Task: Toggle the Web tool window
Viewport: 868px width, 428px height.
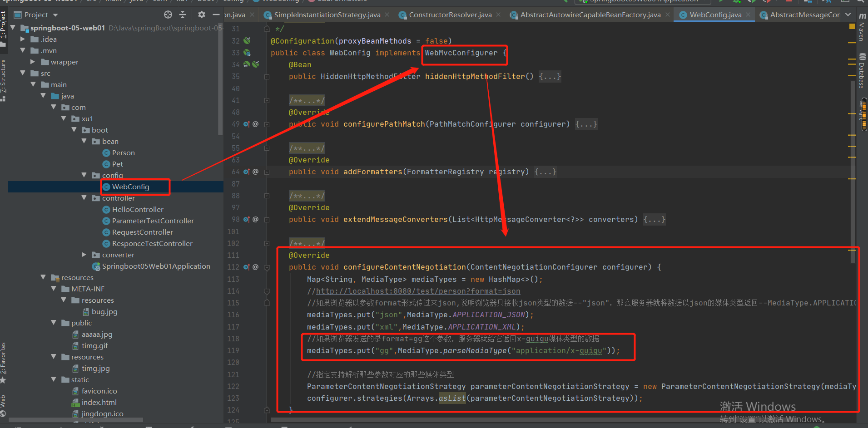Action: click(3, 405)
